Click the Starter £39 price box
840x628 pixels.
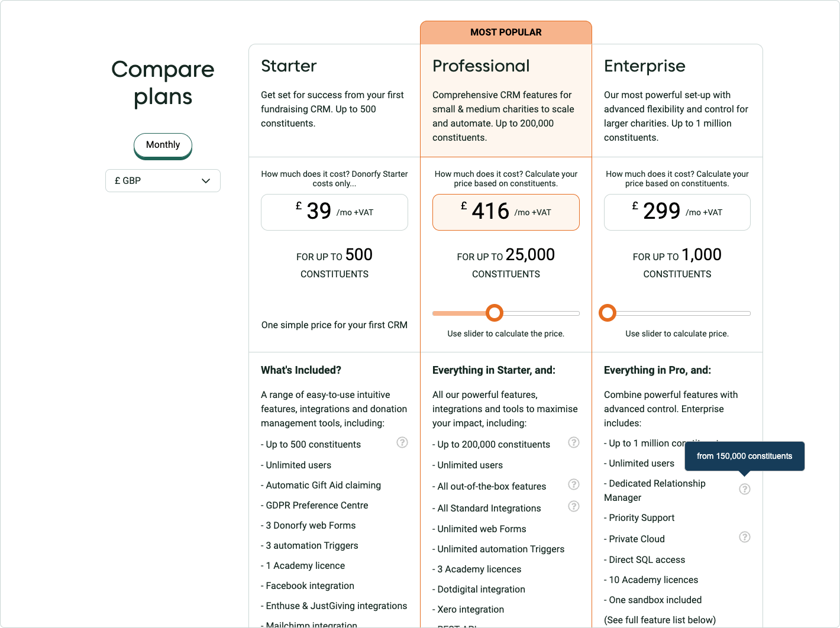tap(334, 212)
